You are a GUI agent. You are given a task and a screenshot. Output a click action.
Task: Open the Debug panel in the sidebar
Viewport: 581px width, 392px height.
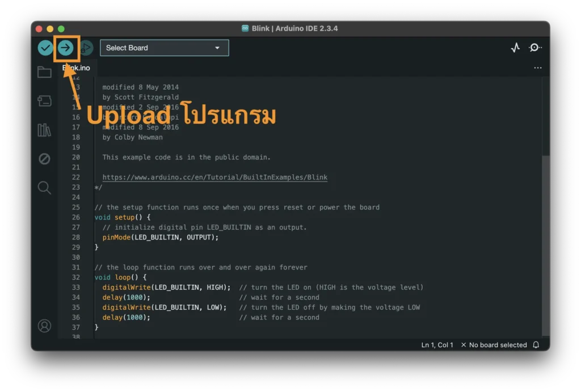point(44,159)
